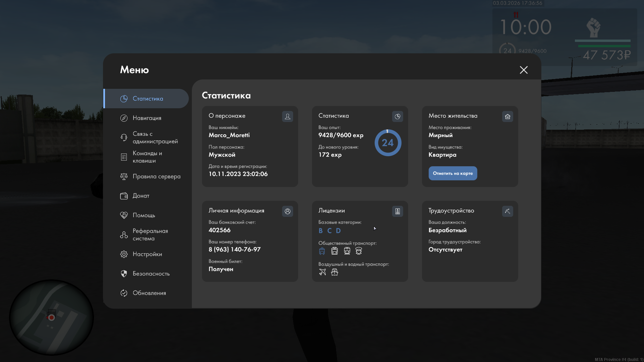Screen dimensions: 644x362
Task: Click the document icon in Лицензии card
Action: (397, 211)
